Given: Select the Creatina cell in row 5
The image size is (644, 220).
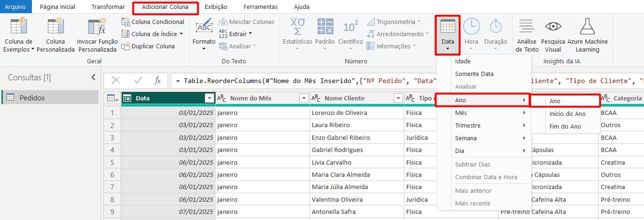Looking at the screenshot, I should pyautogui.click(x=621, y=162).
